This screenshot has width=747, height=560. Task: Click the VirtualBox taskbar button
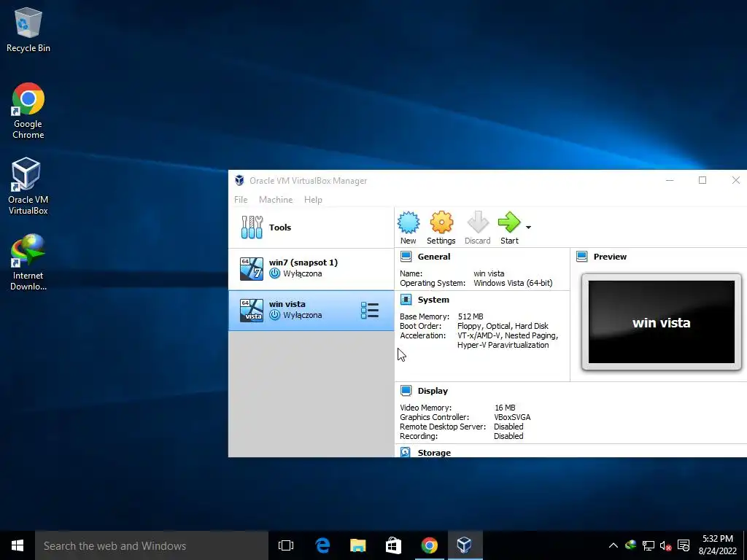coord(465,545)
